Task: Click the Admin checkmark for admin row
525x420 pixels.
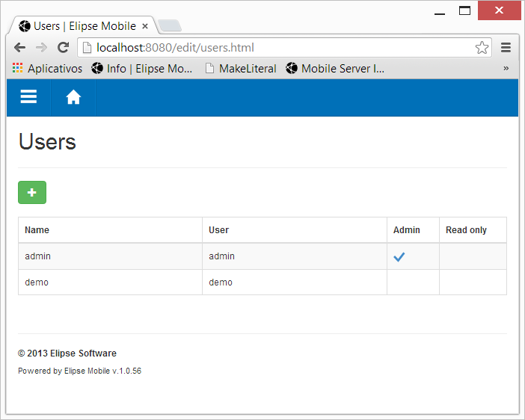Action: [399, 256]
